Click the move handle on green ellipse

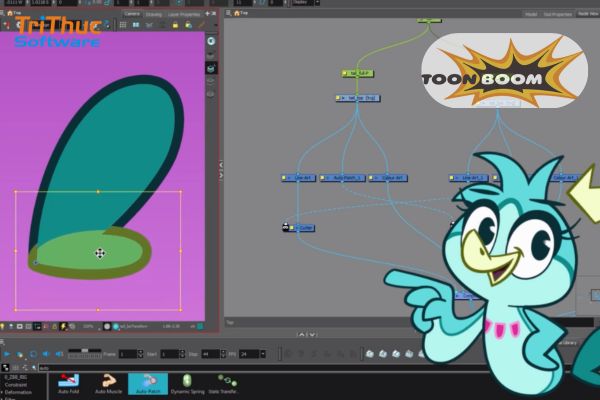tap(100, 253)
